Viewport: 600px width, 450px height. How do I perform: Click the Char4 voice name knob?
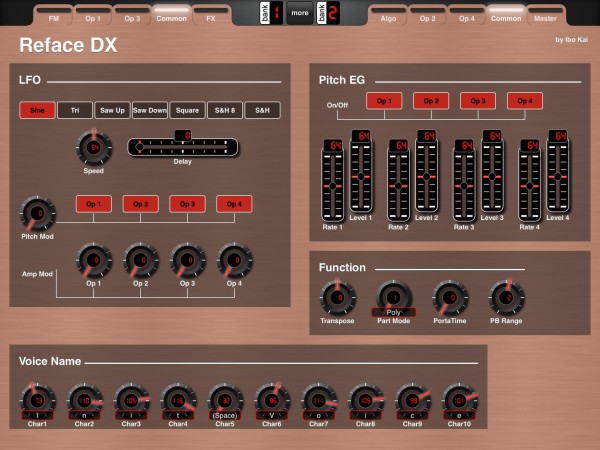[x=178, y=399]
